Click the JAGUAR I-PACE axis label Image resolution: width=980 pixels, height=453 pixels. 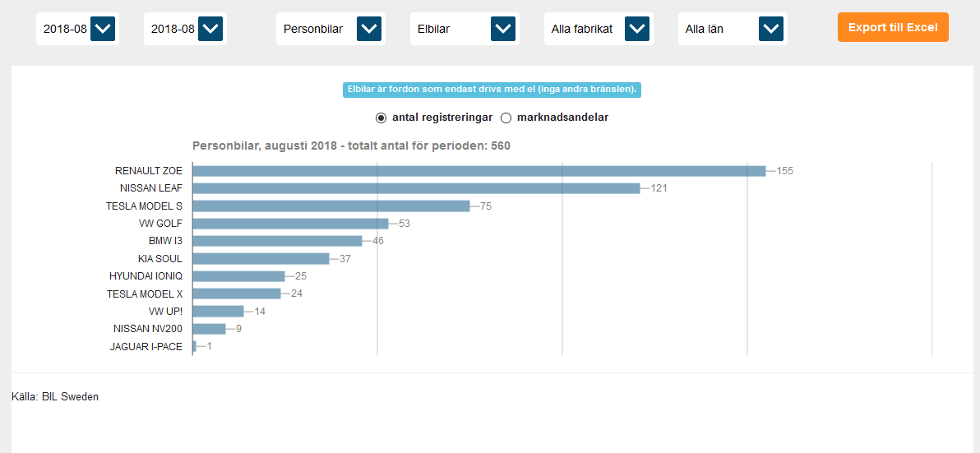(x=146, y=347)
